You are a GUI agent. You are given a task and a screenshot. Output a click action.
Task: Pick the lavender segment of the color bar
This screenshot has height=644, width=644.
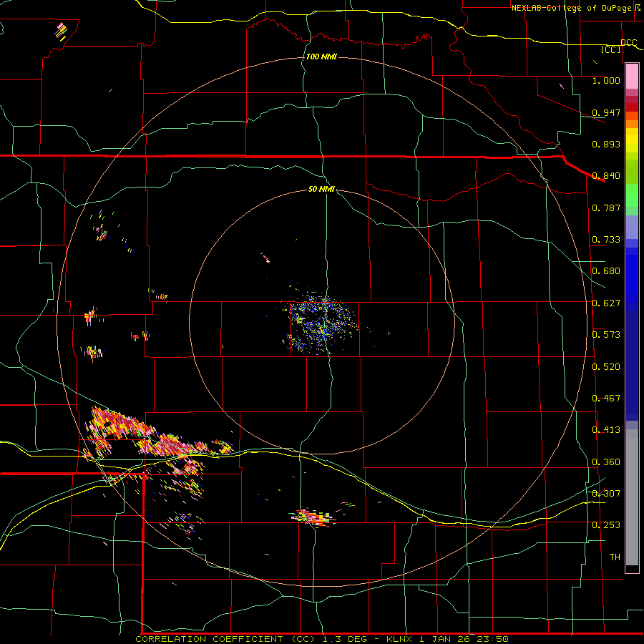(632, 227)
